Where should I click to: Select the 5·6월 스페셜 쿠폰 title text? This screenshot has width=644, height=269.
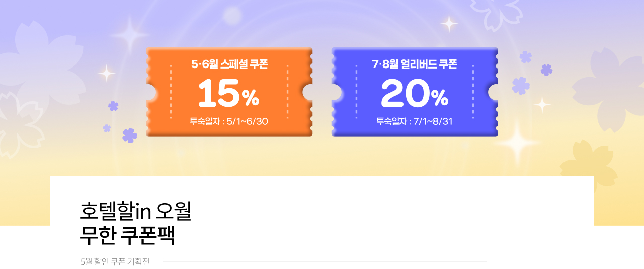(229, 64)
